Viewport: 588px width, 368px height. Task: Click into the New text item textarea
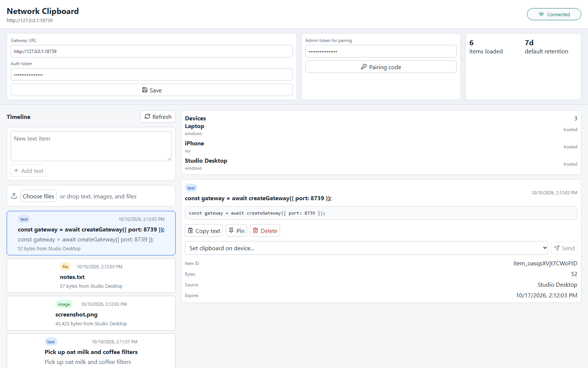coord(91,146)
